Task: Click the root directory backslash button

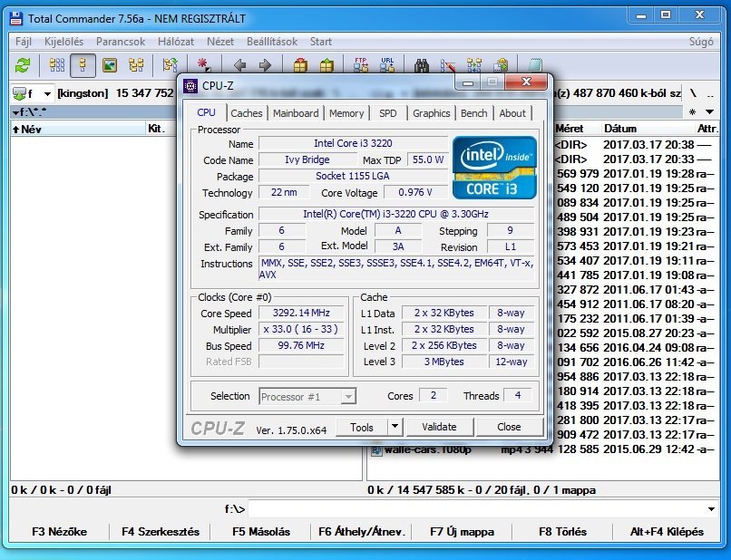Action: [x=693, y=93]
